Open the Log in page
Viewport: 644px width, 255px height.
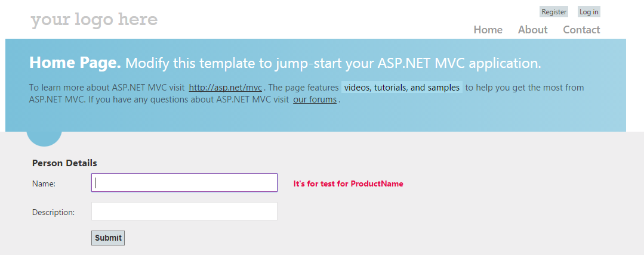[588, 12]
